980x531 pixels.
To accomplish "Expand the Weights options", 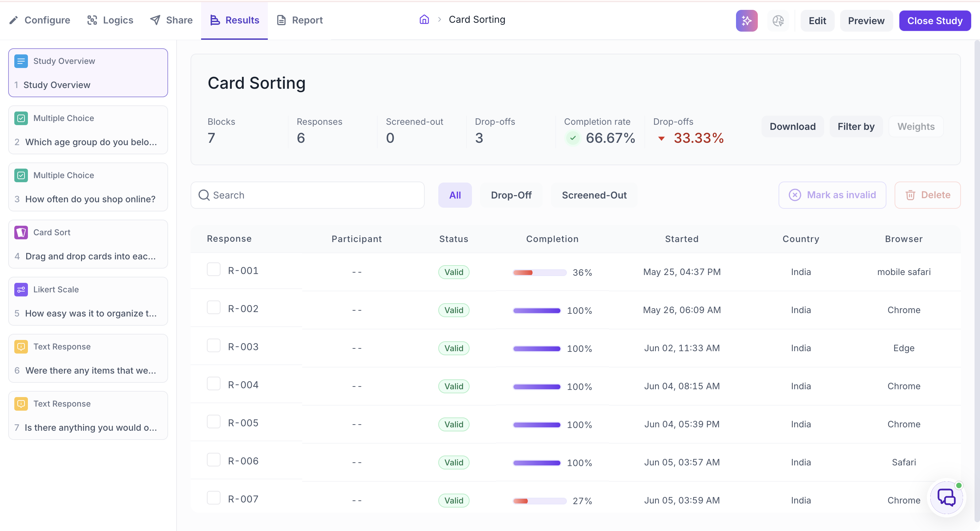I will click(x=916, y=126).
